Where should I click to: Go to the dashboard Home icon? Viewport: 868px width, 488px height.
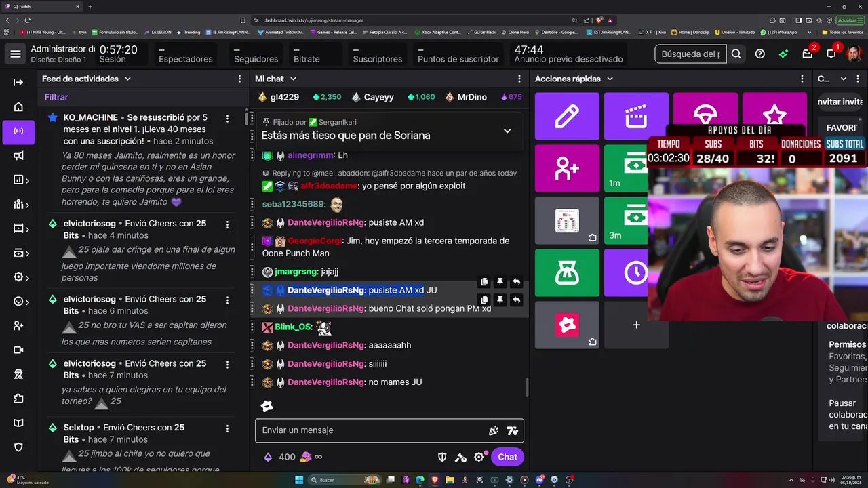[18, 106]
